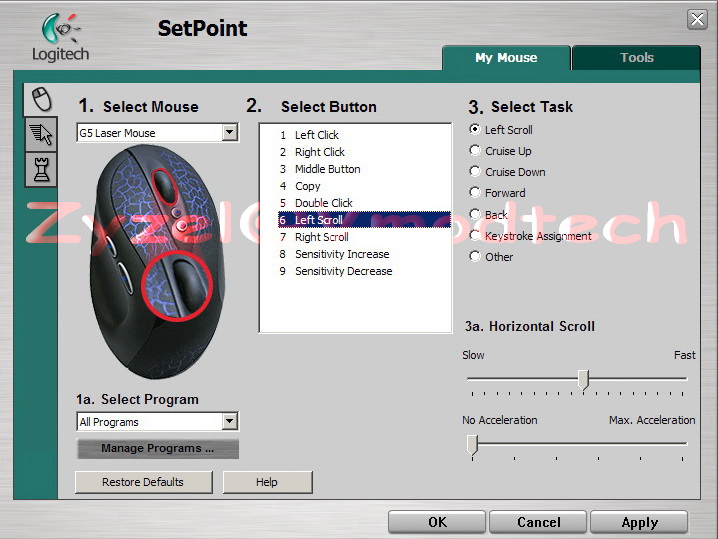Select the Cruise Down task
The image size is (718, 539).
pos(475,172)
